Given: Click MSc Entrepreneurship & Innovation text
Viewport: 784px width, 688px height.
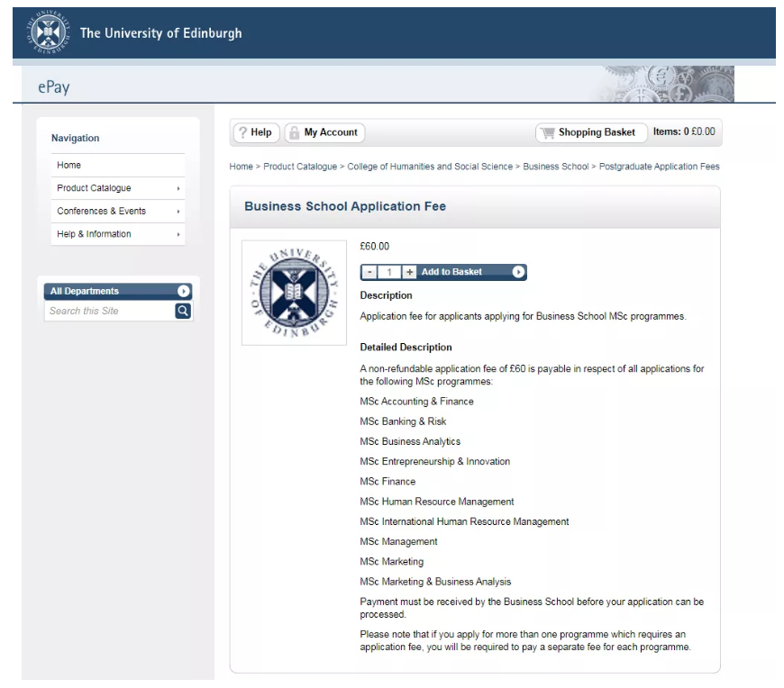Looking at the screenshot, I should (435, 461).
